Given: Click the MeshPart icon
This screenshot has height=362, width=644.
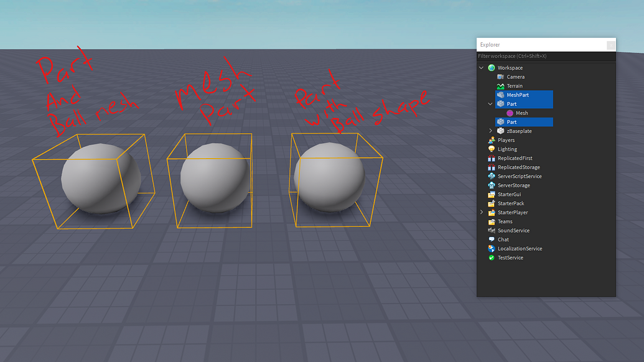Looking at the screenshot, I should 501,95.
